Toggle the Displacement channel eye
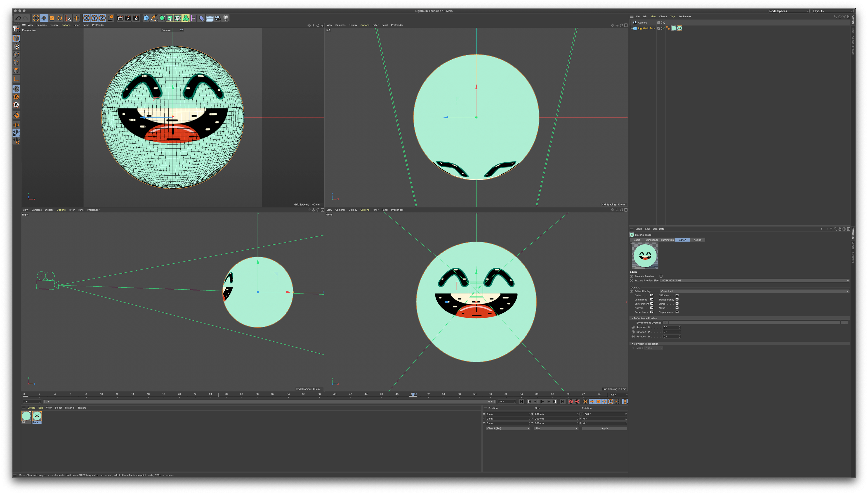Image resolution: width=868 pixels, height=494 pixels. tap(677, 312)
